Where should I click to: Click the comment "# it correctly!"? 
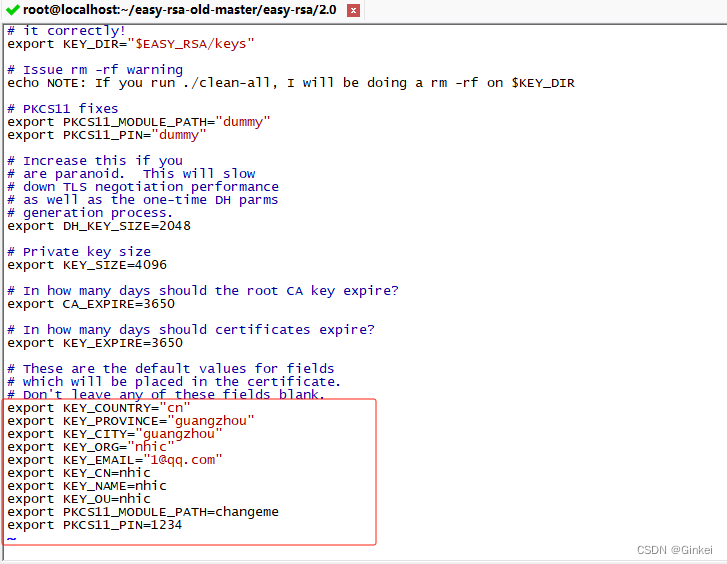coord(67,31)
